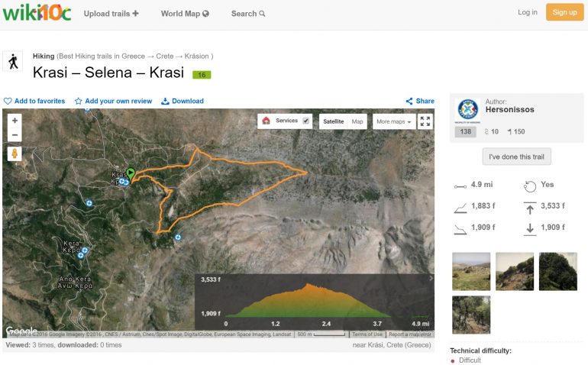The width and height of the screenshot is (588, 365).
Task: Click the Hersonissos author avatar
Action: pos(467,109)
